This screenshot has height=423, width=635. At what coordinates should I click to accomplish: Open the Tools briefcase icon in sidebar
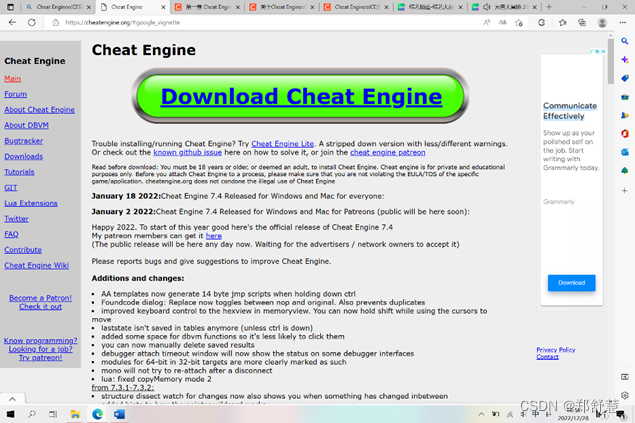[x=624, y=97]
